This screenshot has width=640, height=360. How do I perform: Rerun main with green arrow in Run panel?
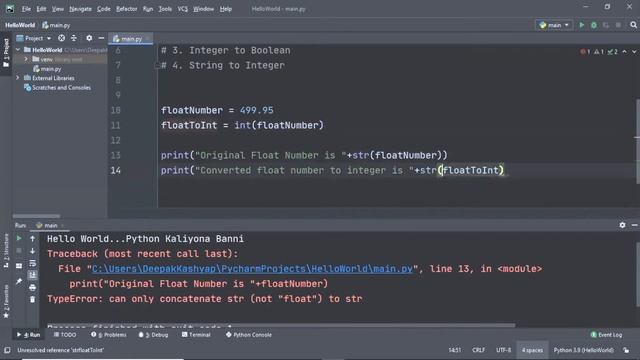[19, 238]
